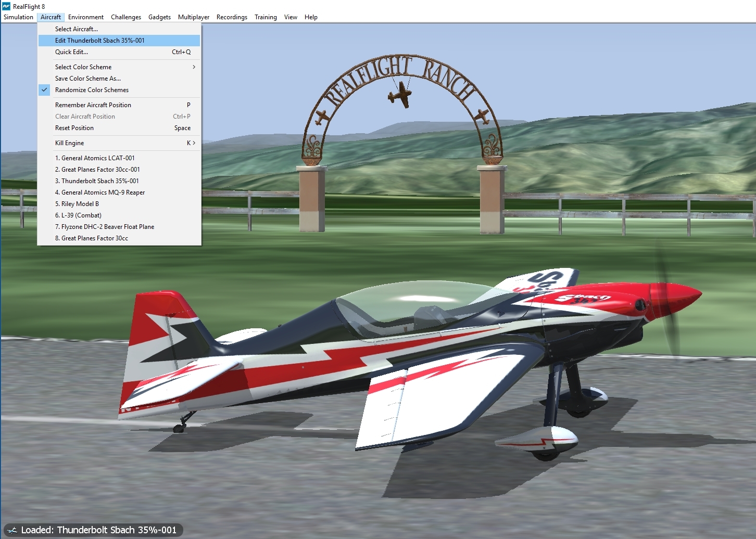Open the Recordings menu
The width and height of the screenshot is (756, 539).
pos(232,17)
